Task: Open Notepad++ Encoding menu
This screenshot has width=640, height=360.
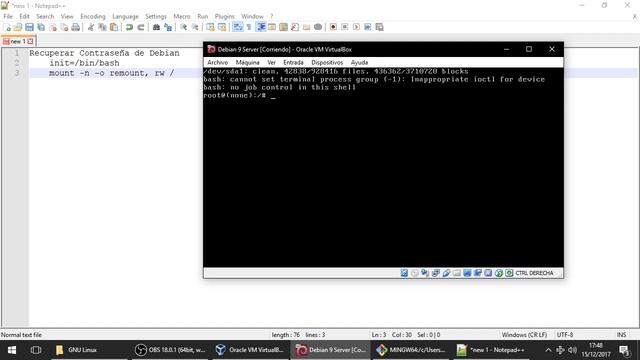Action: 93,16
